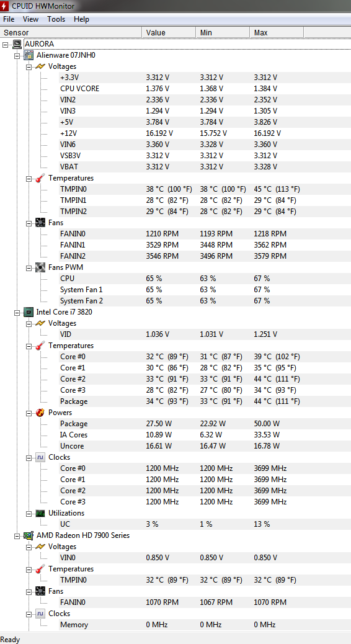Viewport: 351px width, 644px height.
Task: Collapse the AURORA root tree node
Action: 5,44
